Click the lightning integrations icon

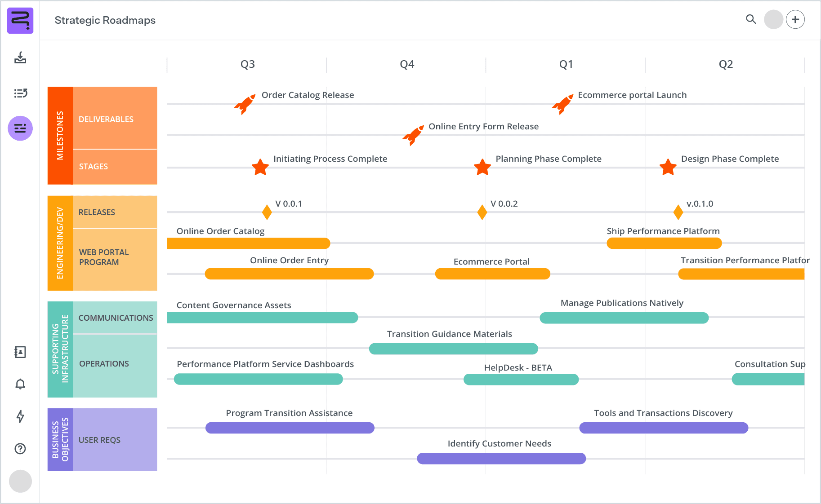coord(20,417)
